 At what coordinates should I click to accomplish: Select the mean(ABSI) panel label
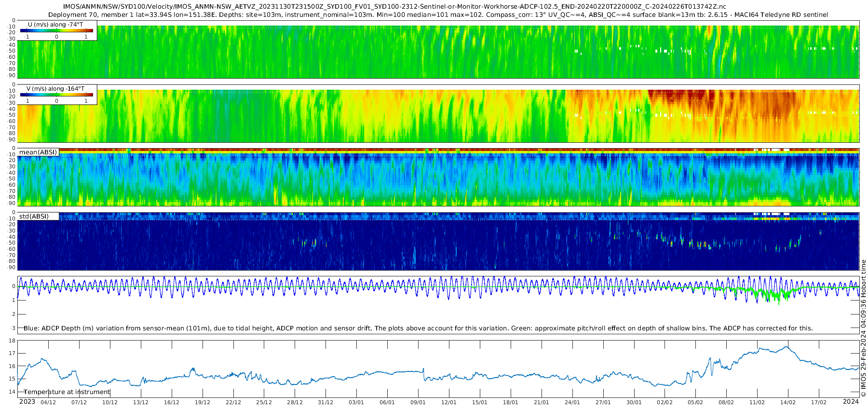[x=38, y=152]
